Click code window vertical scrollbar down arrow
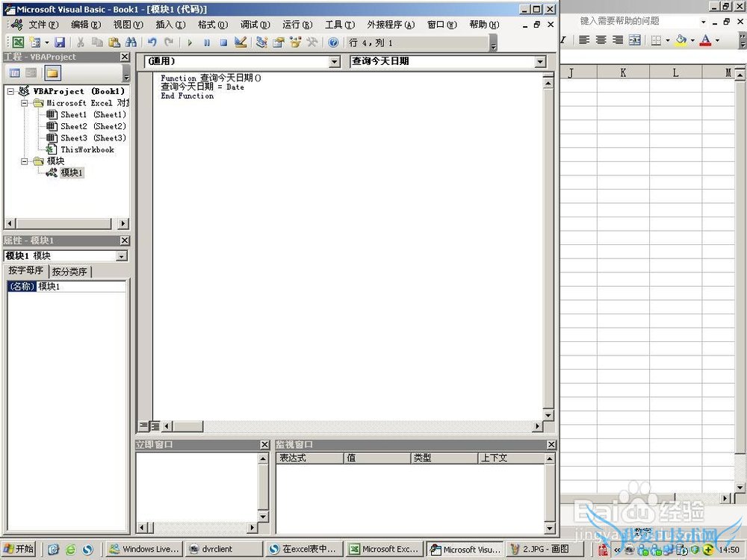The width and height of the screenshot is (747, 560). pos(548,415)
